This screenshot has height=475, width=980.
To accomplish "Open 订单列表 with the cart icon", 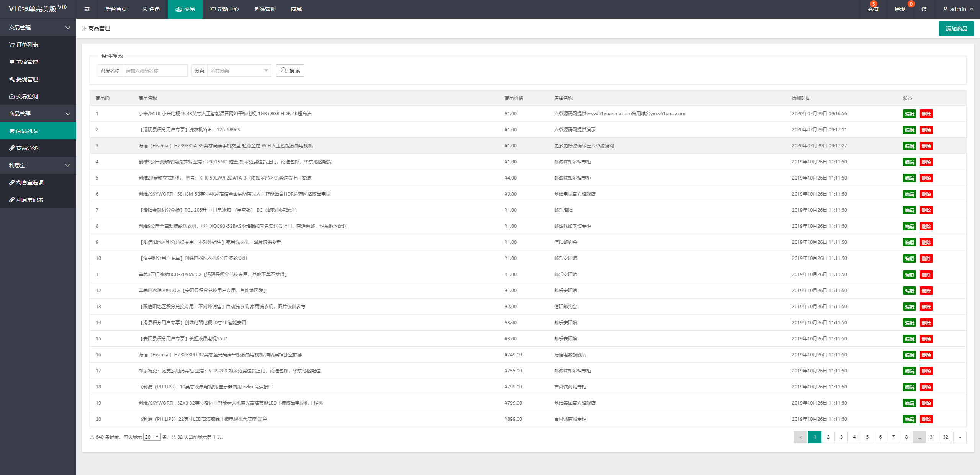I will (x=24, y=45).
